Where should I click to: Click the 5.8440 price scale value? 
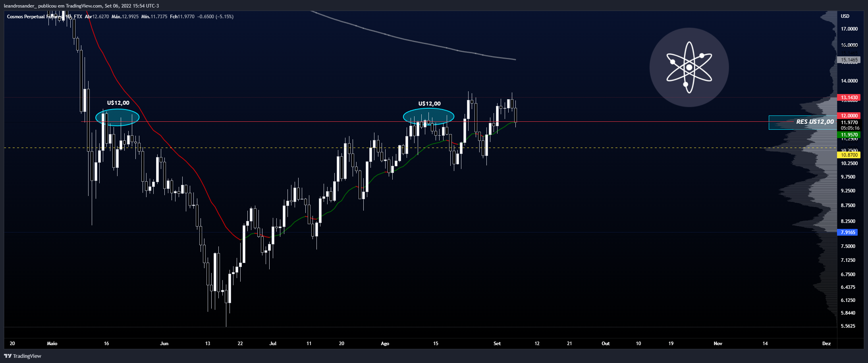tap(848, 313)
